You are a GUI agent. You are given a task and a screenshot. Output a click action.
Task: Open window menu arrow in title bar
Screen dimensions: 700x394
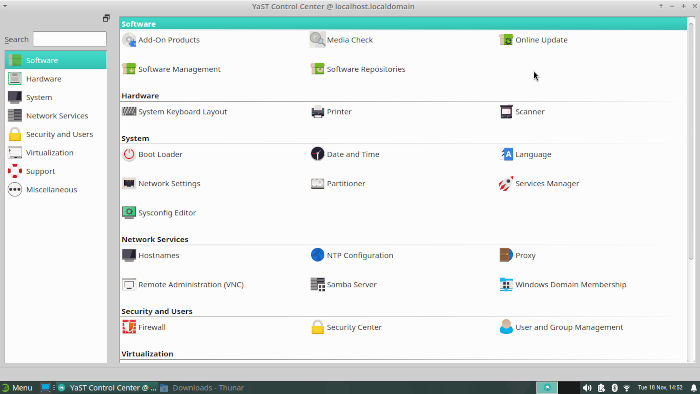(x=5, y=6)
